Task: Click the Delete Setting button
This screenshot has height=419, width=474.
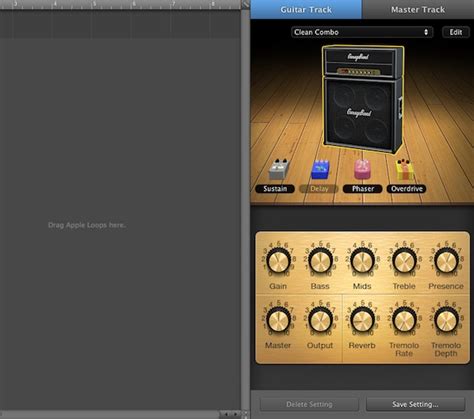Action: pyautogui.click(x=309, y=404)
